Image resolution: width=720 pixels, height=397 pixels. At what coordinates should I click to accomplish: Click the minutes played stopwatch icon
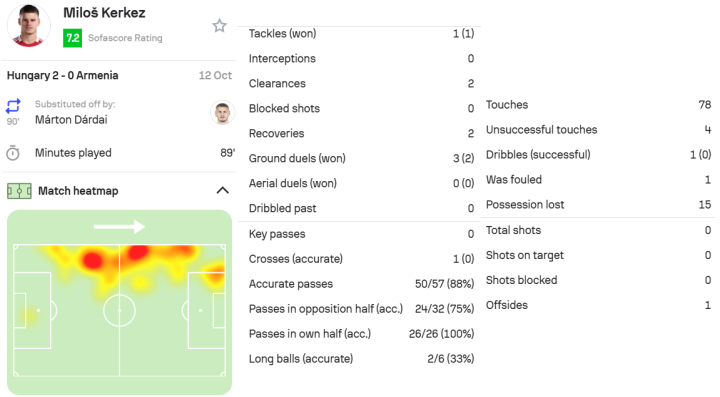(x=13, y=153)
